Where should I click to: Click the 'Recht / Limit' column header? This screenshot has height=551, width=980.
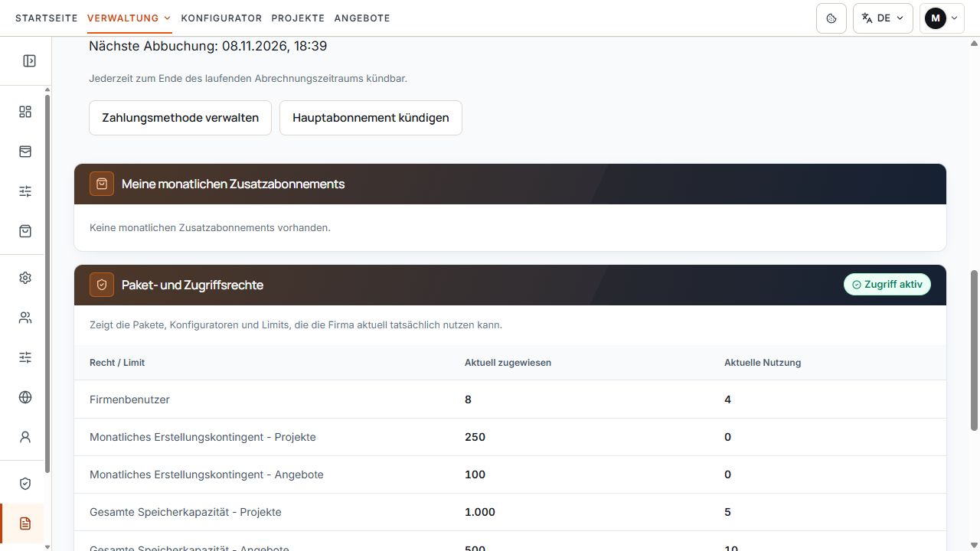click(117, 363)
